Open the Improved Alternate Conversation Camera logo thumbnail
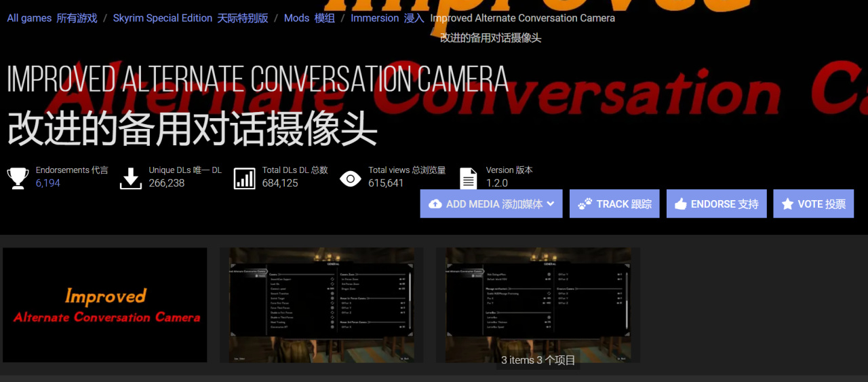Image resolution: width=868 pixels, height=382 pixels. pos(105,305)
